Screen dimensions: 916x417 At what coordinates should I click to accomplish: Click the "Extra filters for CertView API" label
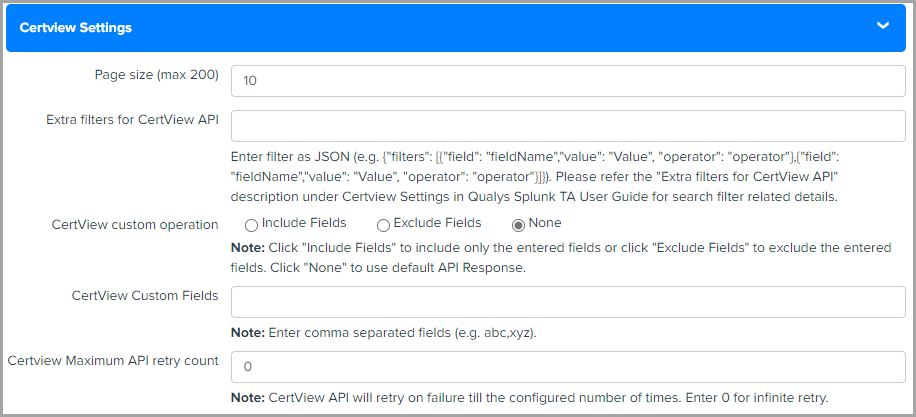click(x=133, y=120)
